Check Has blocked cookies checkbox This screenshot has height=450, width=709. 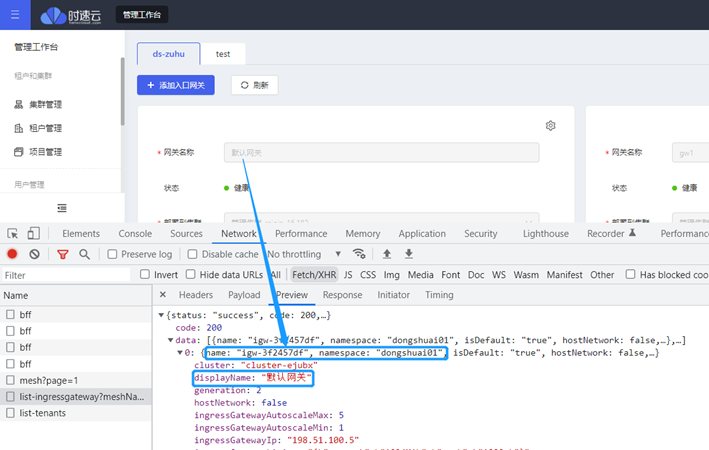click(x=630, y=274)
